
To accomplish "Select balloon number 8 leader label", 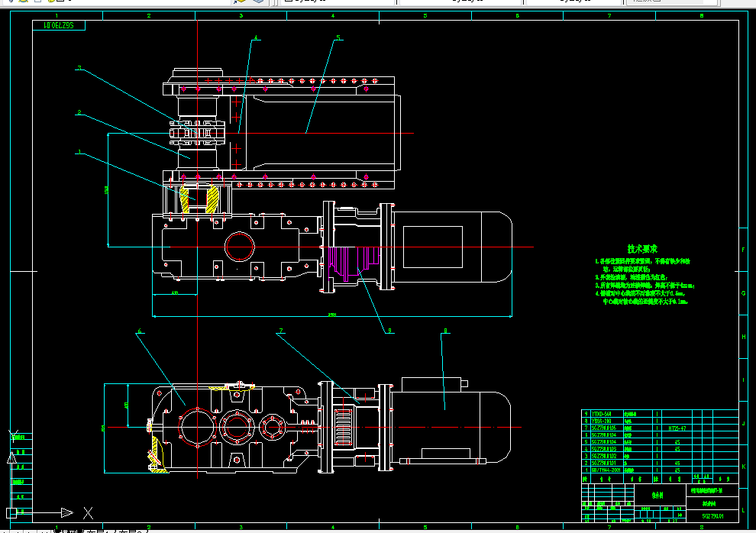I will [445, 331].
